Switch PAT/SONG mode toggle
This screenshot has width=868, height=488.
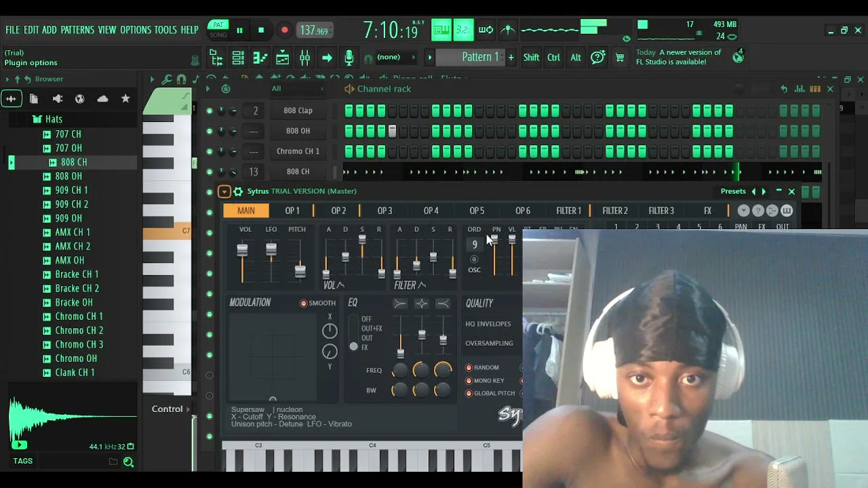(218, 30)
